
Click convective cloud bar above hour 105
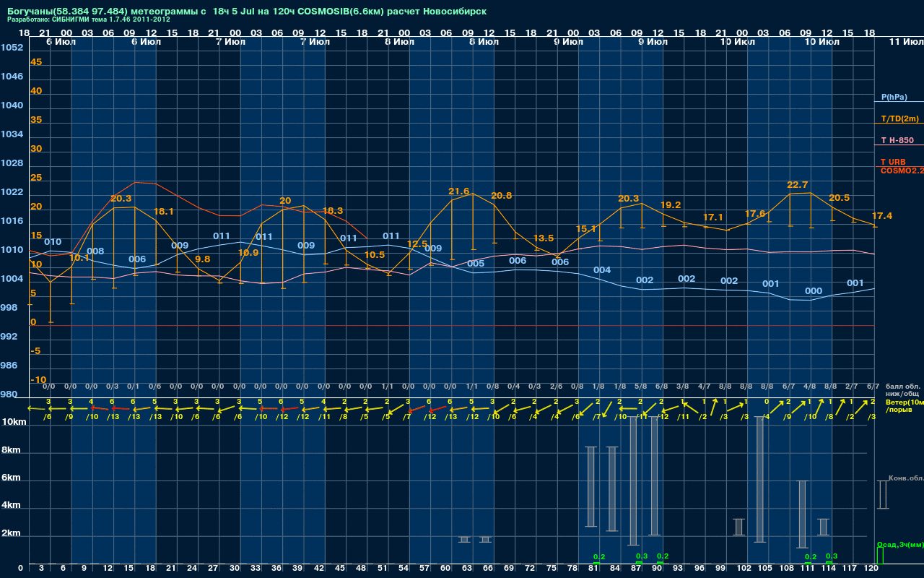pyautogui.click(x=760, y=479)
